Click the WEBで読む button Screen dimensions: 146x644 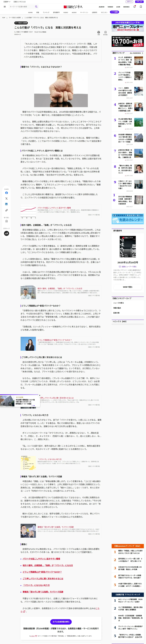click(x=128, y=287)
